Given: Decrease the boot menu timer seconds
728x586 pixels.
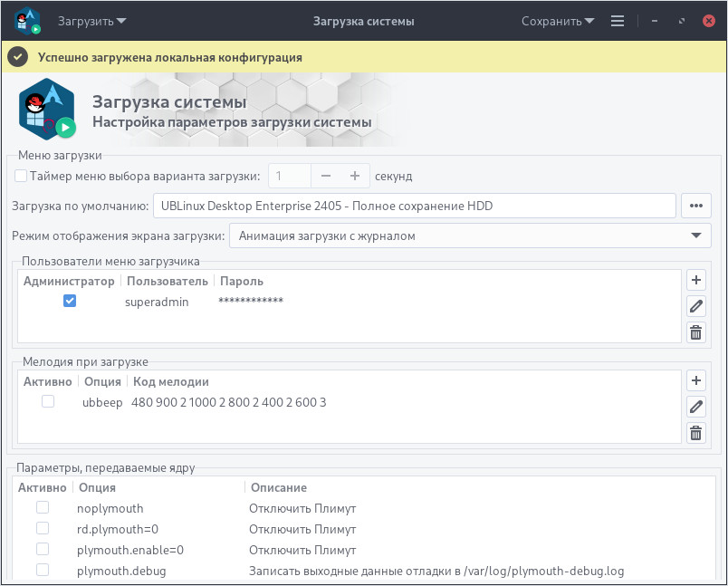Looking at the screenshot, I should coord(326,176).
